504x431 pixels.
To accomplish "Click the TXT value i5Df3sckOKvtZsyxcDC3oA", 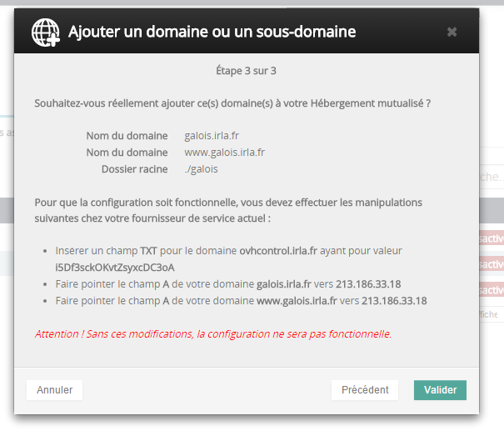I will tap(115, 267).
